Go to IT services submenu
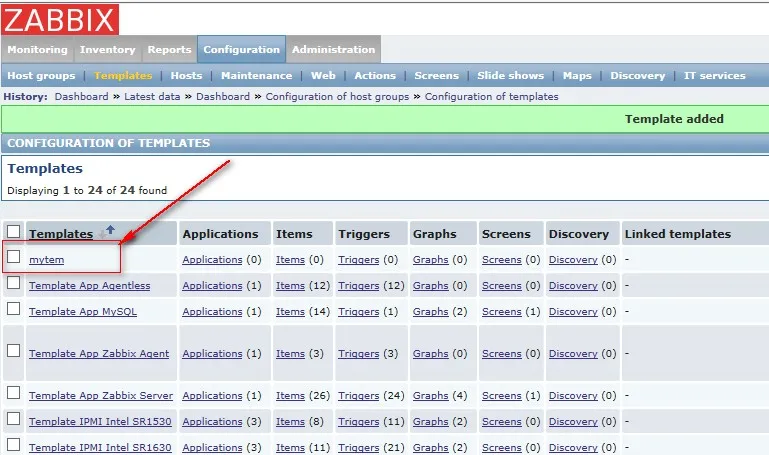Viewport: 769px width, 455px height. pos(715,76)
